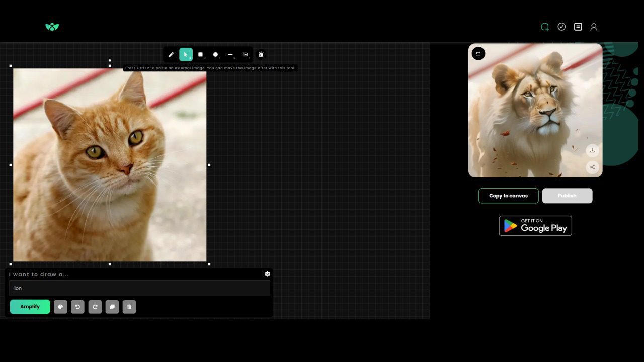Open the color palette picker

pos(60,307)
